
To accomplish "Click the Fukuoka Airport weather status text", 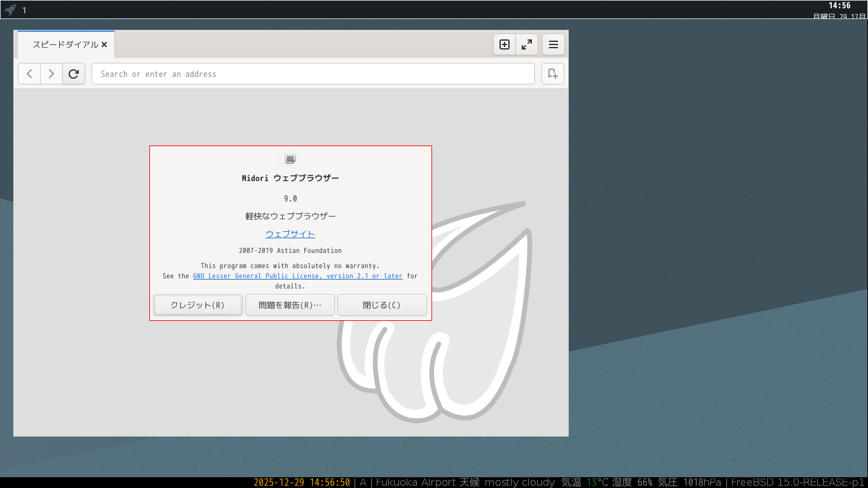I will 465,482.
